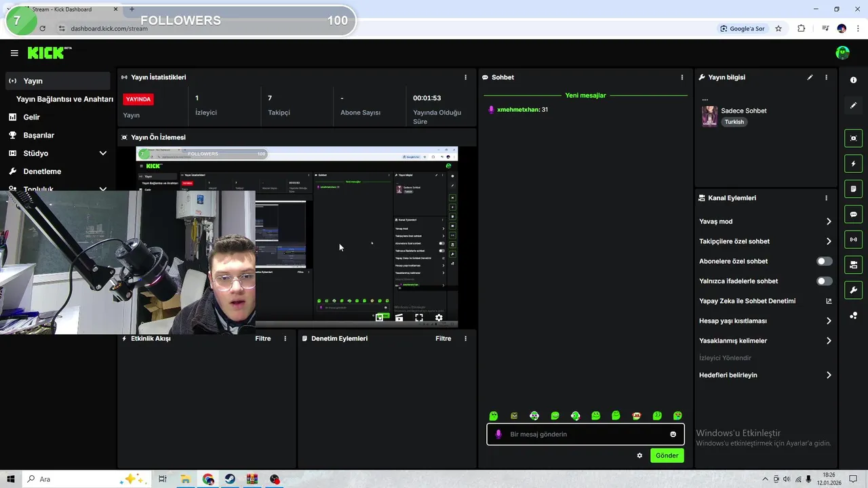Enter fullscreen on the stream preview

(x=419, y=317)
